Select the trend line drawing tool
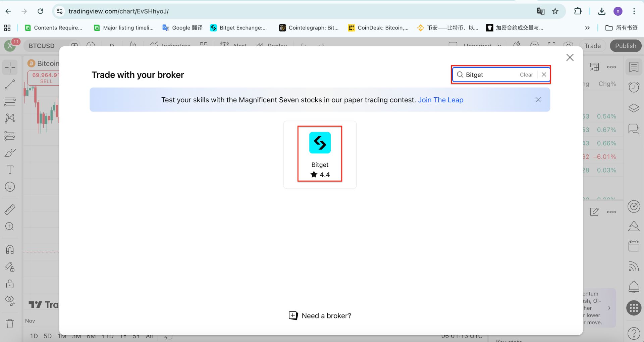This screenshot has height=342, width=644. [x=10, y=84]
